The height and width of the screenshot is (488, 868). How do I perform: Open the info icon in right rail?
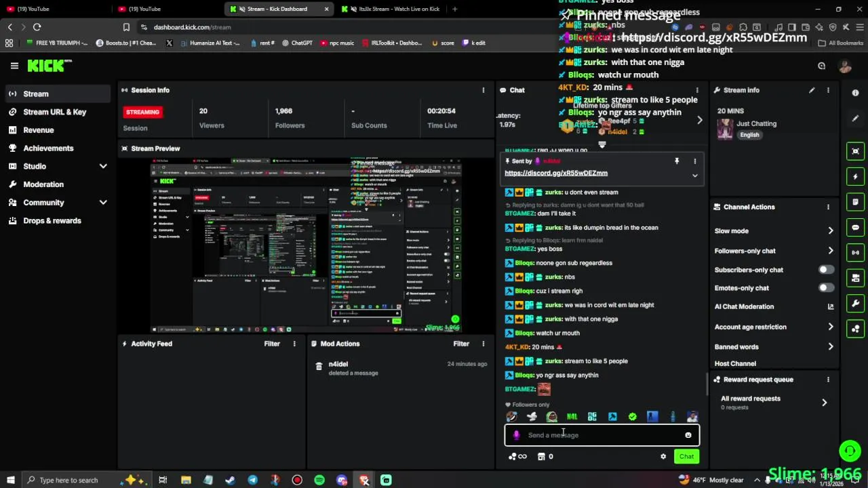click(x=856, y=94)
